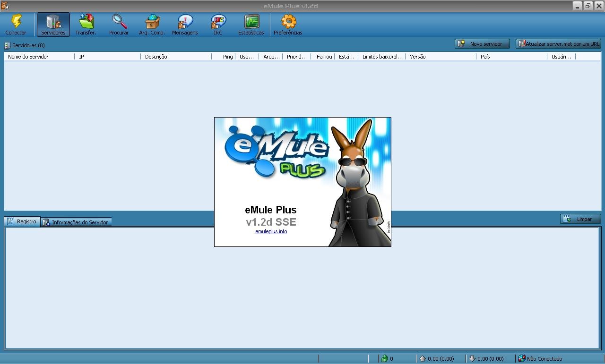Viewport: 605px width, 364px height.
Task: Click the eMule Plus splash image
Action: coord(302,182)
